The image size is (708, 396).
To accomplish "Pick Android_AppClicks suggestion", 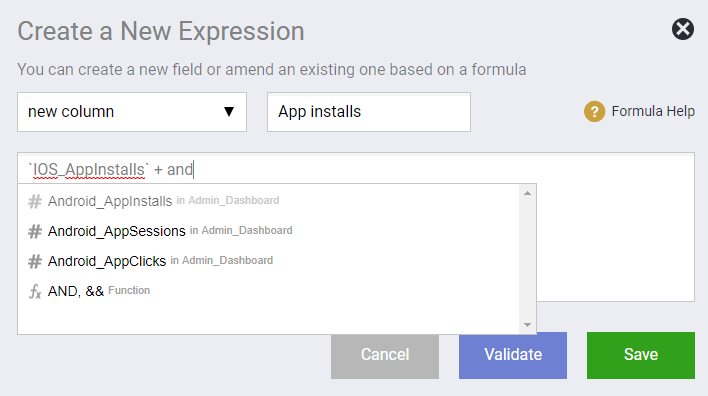I will tap(268, 261).
